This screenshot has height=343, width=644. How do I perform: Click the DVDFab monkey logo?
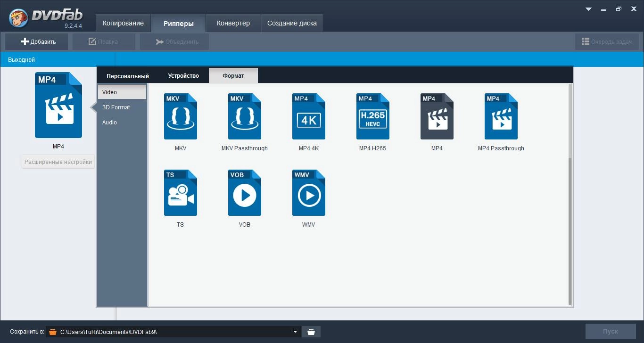point(18,17)
